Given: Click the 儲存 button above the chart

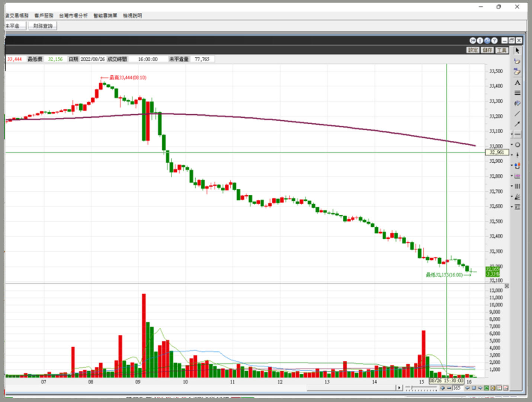Looking at the screenshot, I should pos(487,50).
